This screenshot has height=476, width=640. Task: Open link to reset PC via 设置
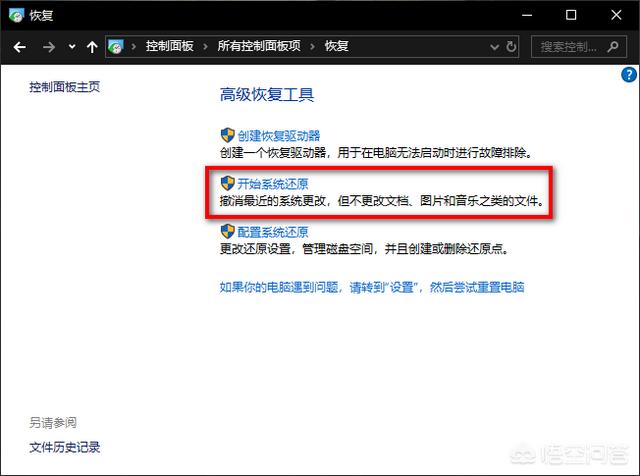(372, 287)
